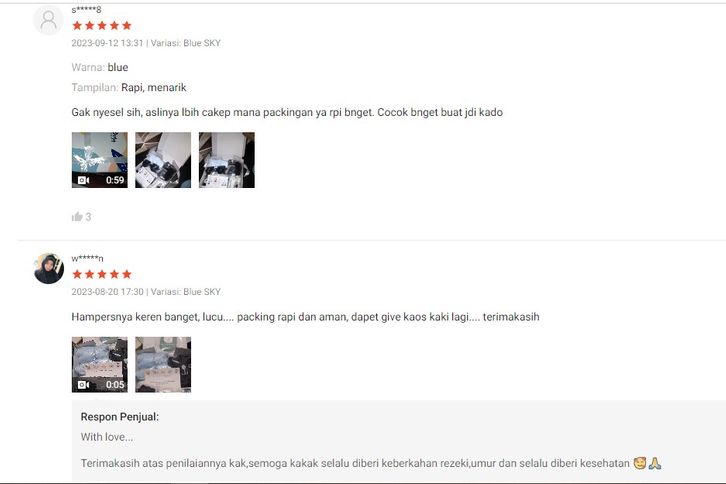Play the 0:05 review video thumbnail

pyautogui.click(x=100, y=365)
